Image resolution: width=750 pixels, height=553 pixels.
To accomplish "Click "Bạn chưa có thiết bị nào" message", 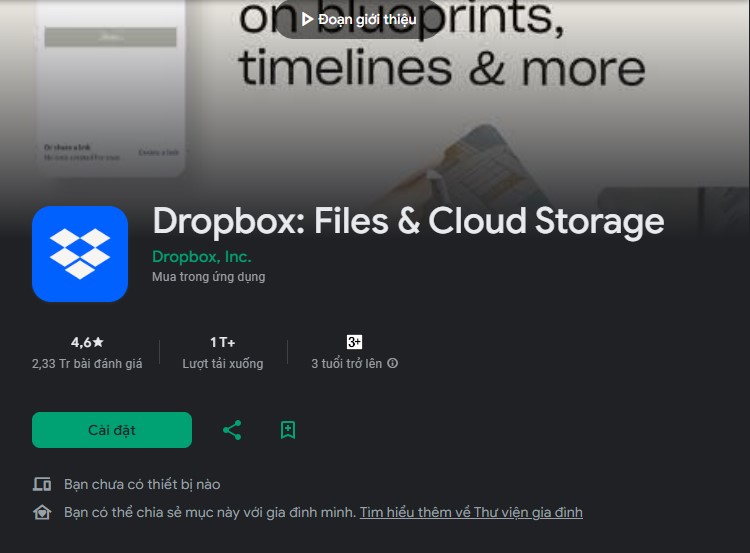I will click(x=142, y=484).
